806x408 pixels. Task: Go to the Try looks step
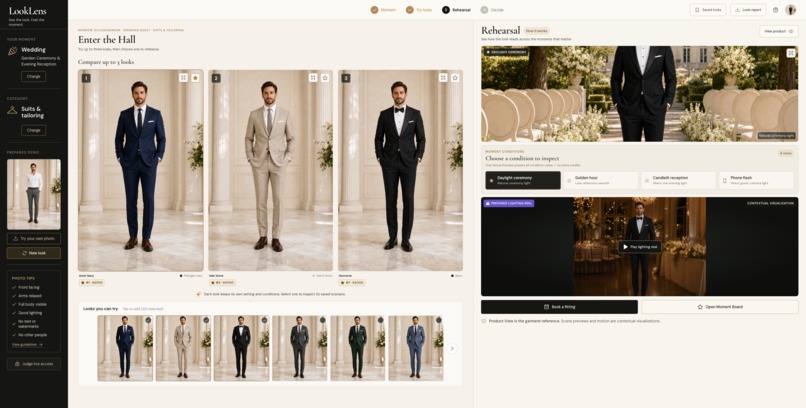(419, 10)
